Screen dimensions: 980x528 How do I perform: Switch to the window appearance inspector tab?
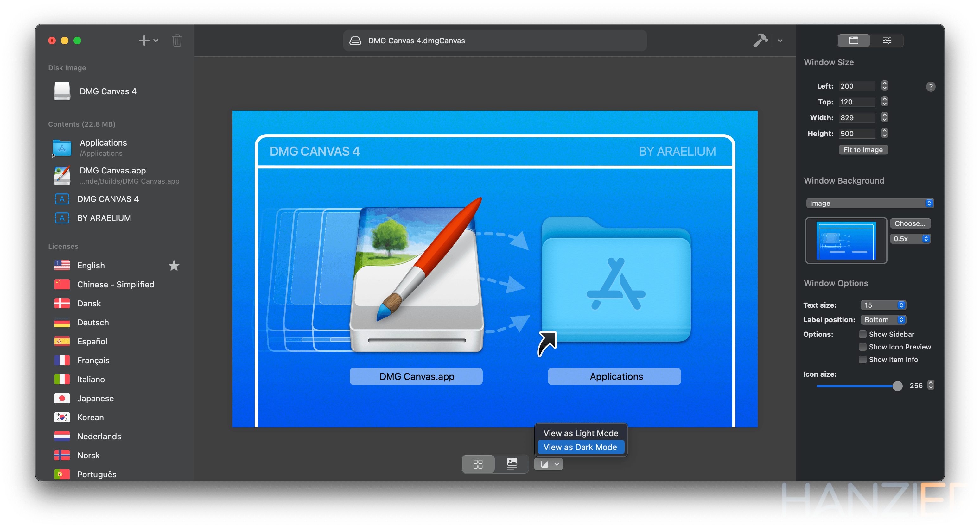[x=853, y=40]
